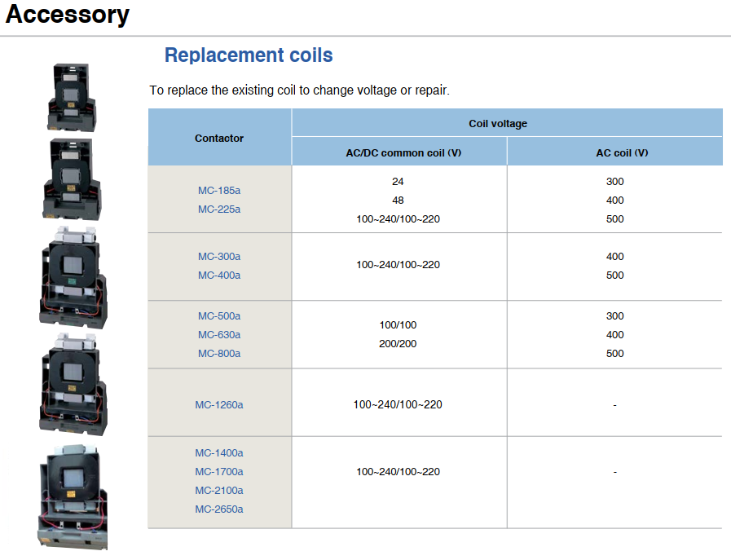Viewport: 731px width, 560px height.
Task: Click AC coil 300 in MC-500a row
Action: (x=615, y=316)
